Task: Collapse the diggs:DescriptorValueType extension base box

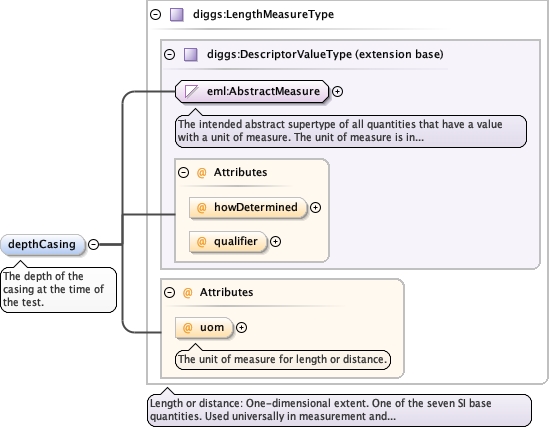Action: pos(169,54)
